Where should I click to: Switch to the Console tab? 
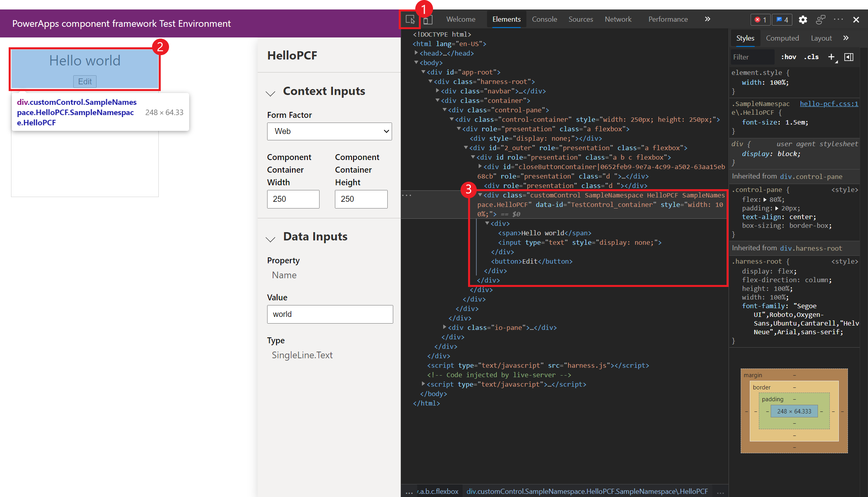click(x=544, y=19)
